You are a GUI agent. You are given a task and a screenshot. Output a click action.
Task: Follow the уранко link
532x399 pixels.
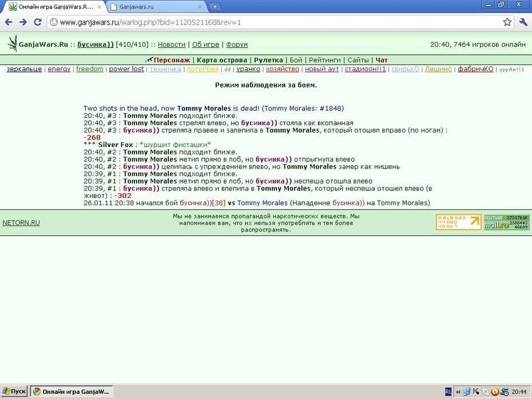tap(248, 69)
